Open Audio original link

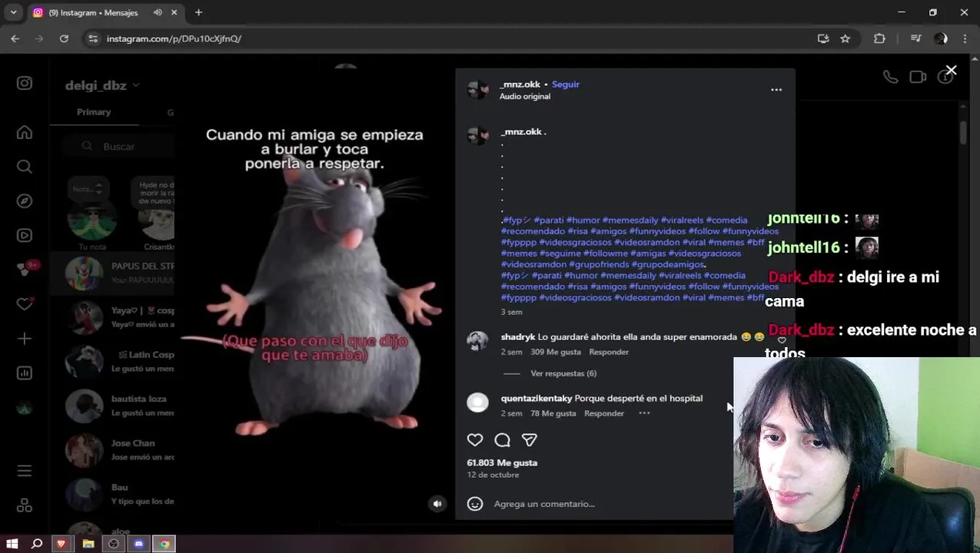click(525, 96)
